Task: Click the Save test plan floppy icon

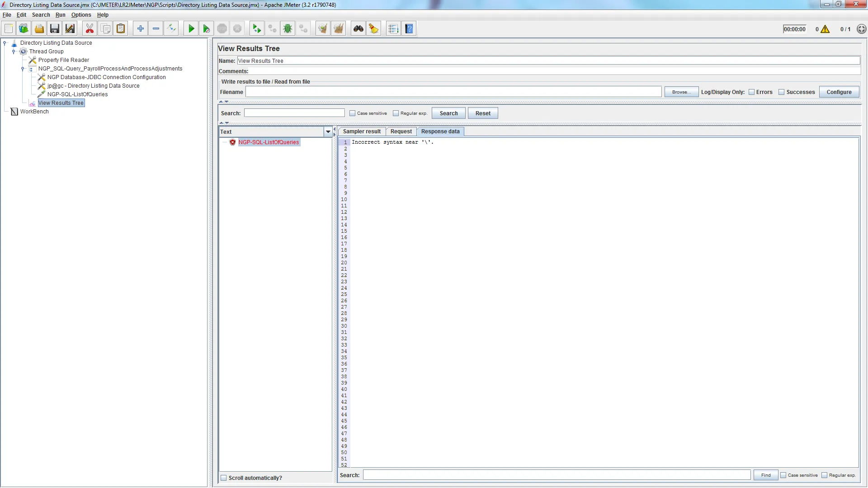Action: [55, 29]
